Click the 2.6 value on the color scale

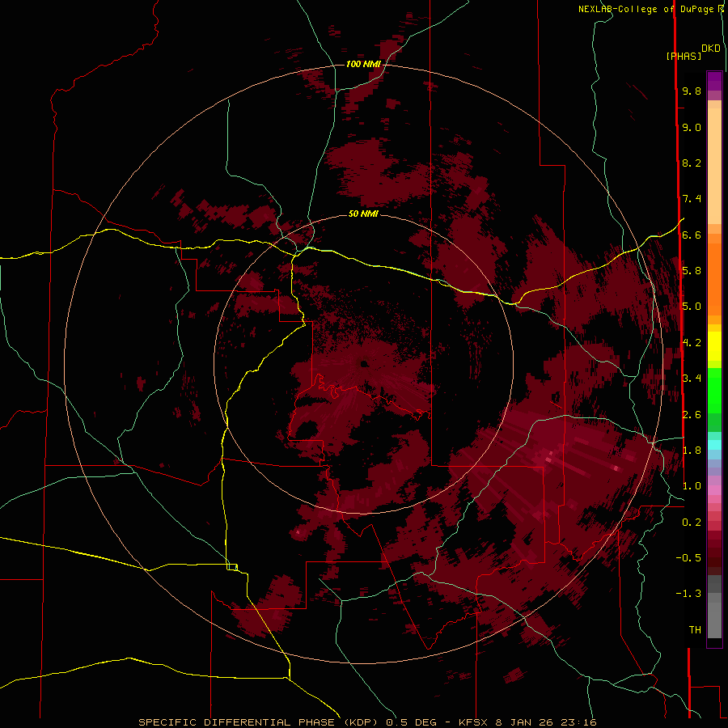[692, 415]
